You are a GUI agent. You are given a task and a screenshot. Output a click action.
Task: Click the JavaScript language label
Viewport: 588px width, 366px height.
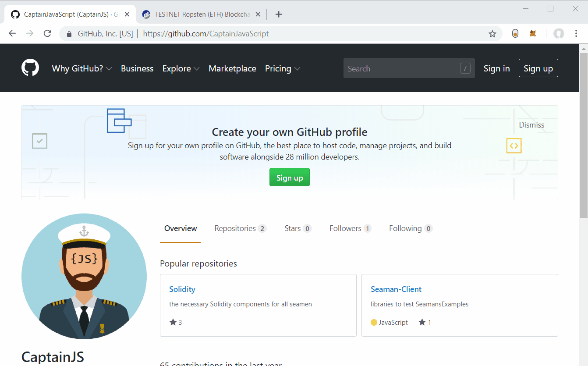[x=393, y=323]
